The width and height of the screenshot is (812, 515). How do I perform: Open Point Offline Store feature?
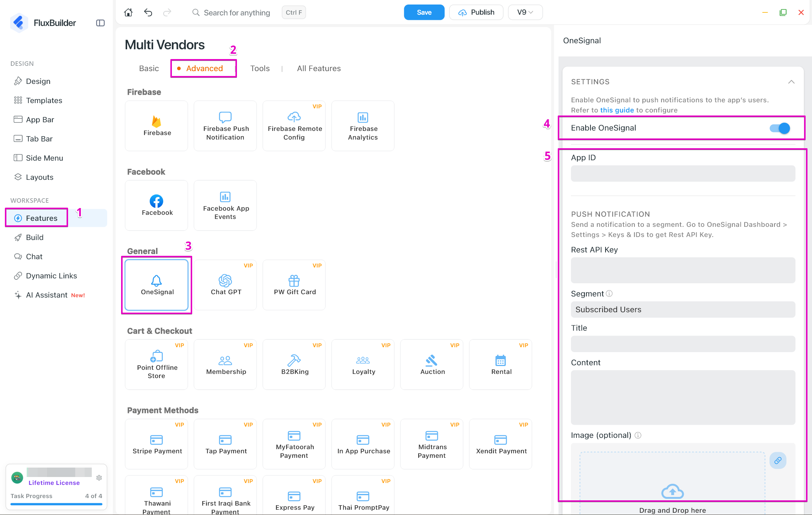(x=156, y=365)
